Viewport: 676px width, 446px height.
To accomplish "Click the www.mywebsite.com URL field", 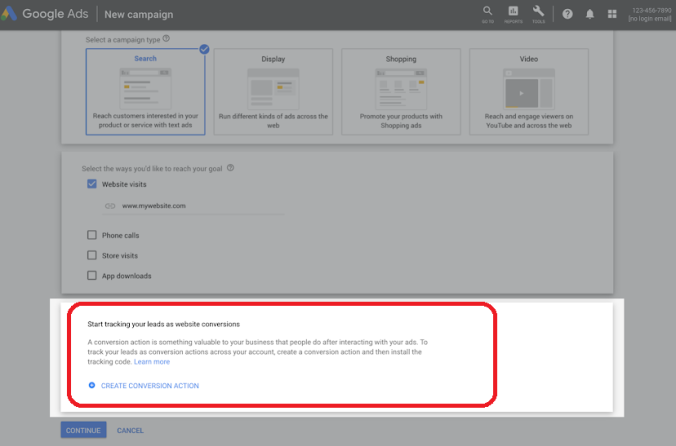I will pos(193,206).
